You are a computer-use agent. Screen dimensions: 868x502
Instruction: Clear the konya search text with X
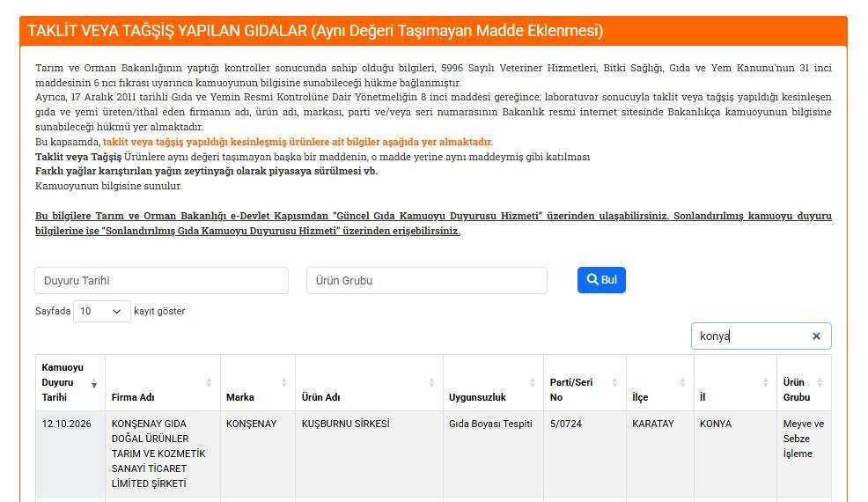coord(816,336)
